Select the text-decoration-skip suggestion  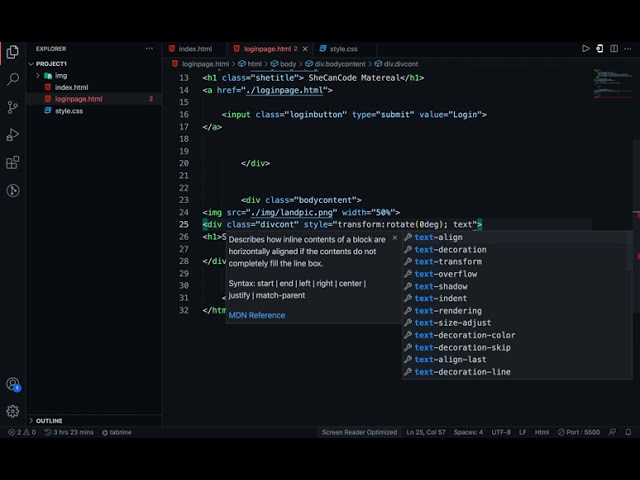[516, 347]
